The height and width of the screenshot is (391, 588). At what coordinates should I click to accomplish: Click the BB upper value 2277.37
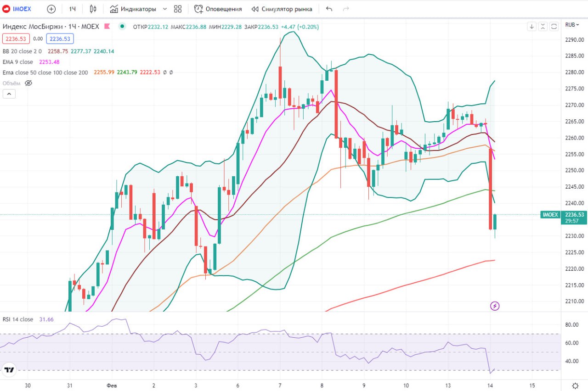[81, 51]
